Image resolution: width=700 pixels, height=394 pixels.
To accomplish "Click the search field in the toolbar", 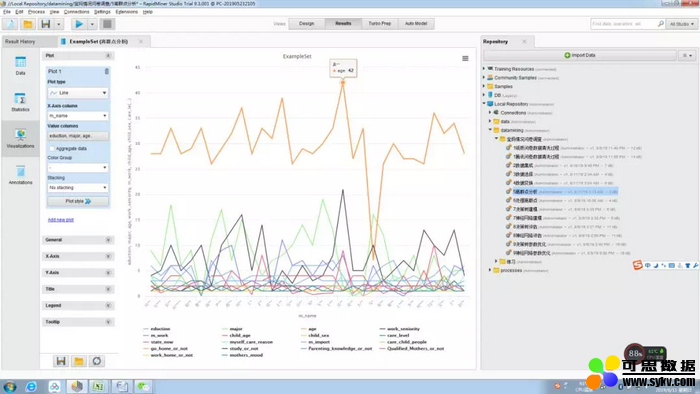I will tap(623, 24).
